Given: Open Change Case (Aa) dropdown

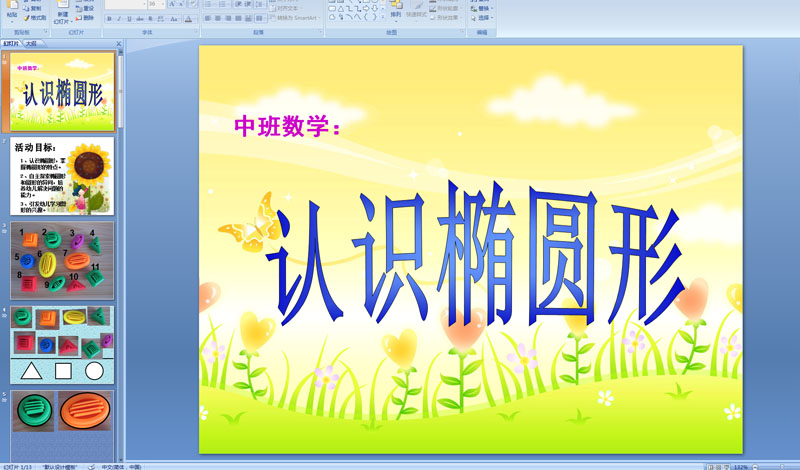Looking at the screenshot, I should pos(174,19).
